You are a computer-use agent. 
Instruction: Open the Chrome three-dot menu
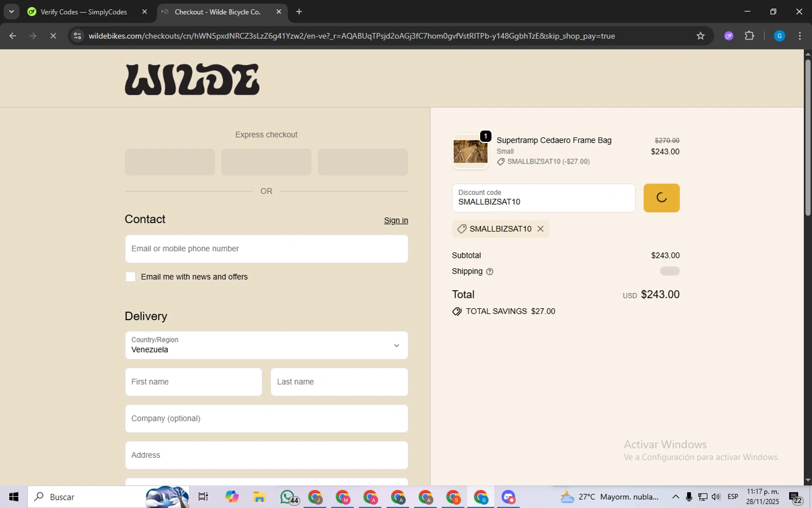coord(800,36)
